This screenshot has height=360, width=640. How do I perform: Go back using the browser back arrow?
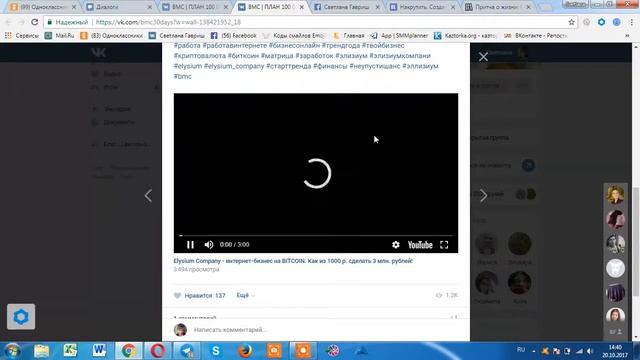pyautogui.click(x=8, y=22)
